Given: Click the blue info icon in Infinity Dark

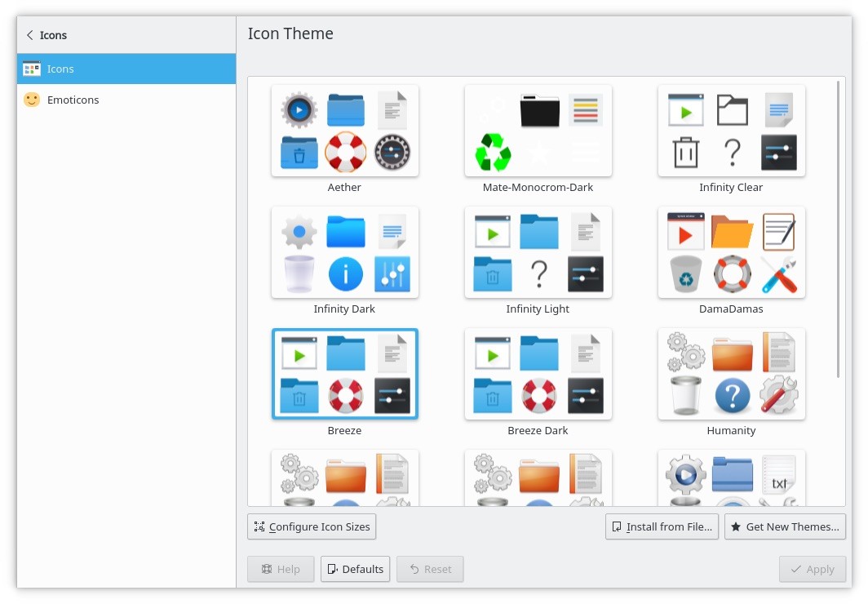Looking at the screenshot, I should tap(345, 274).
